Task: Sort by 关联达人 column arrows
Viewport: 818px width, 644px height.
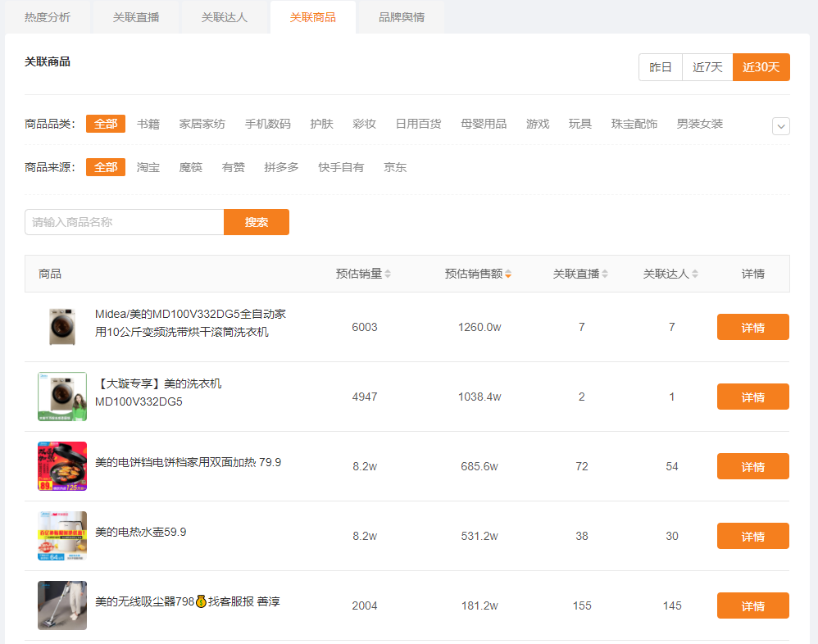Action: [x=695, y=274]
